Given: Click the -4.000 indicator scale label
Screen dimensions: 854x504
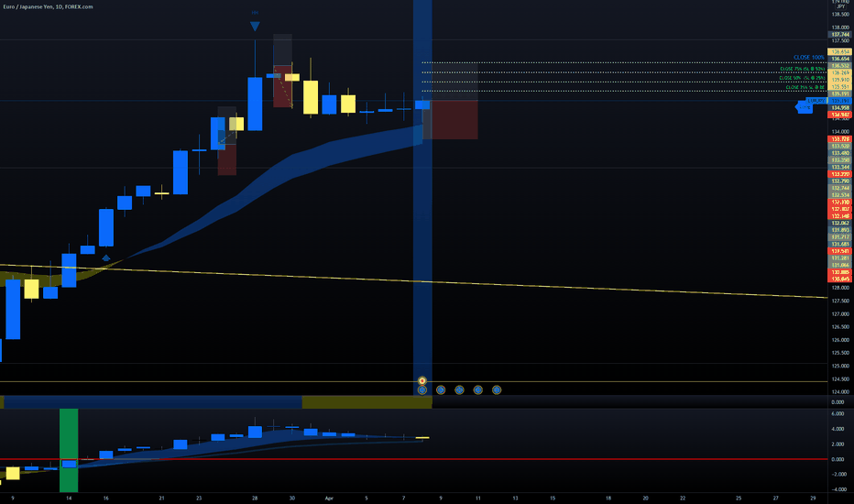Looking at the screenshot, I should (x=838, y=489).
